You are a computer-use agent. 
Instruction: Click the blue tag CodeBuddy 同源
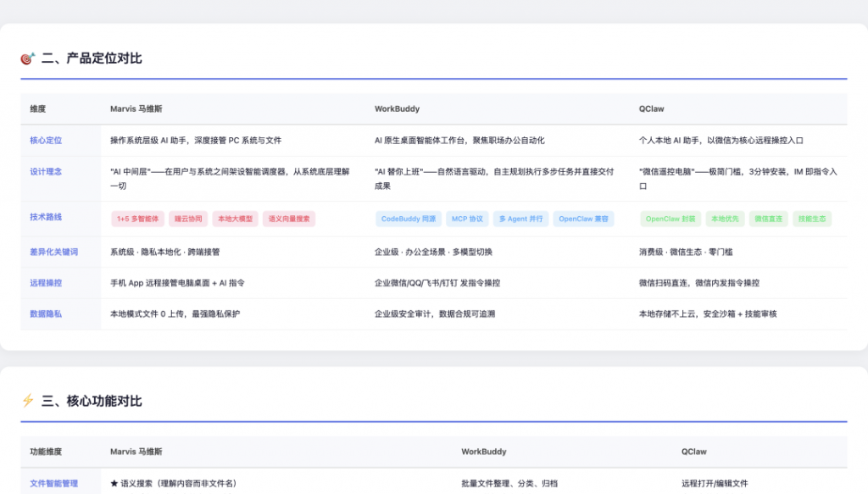point(409,219)
